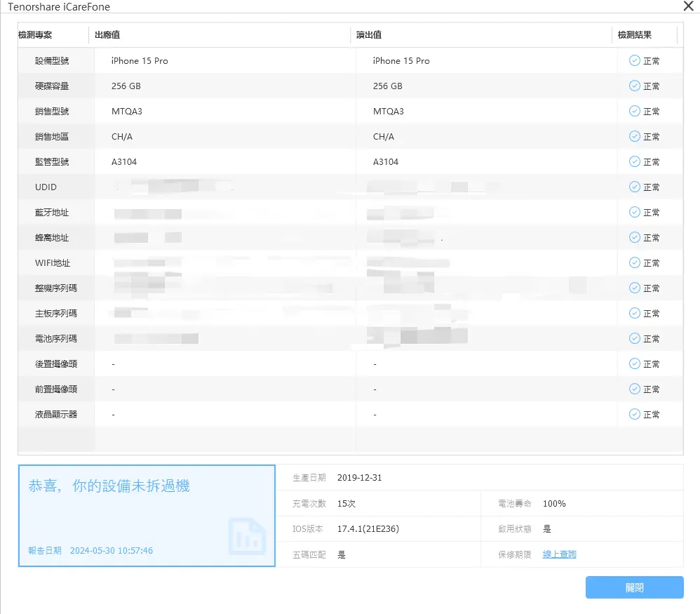
Task: Select the 後置攝像頭 row label
Action: point(56,363)
